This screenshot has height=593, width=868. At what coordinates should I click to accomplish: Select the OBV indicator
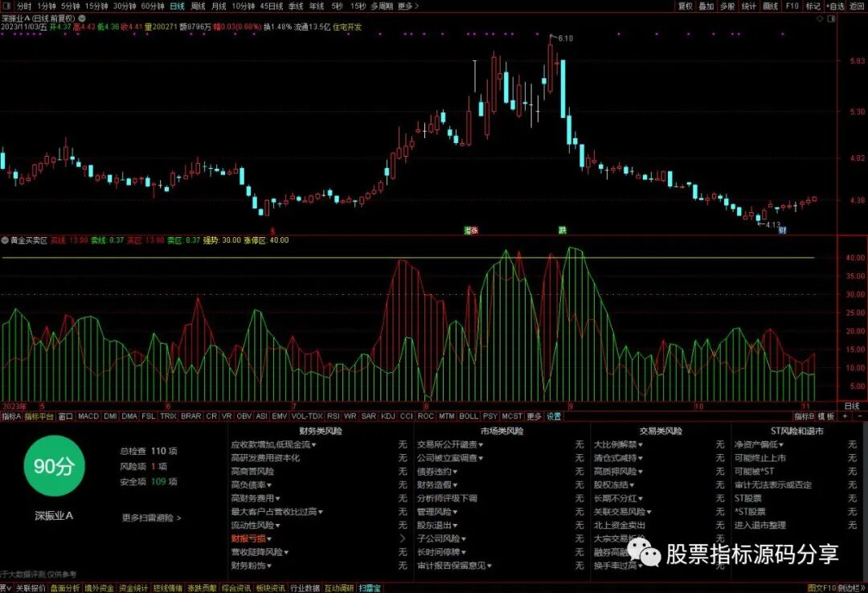244,415
